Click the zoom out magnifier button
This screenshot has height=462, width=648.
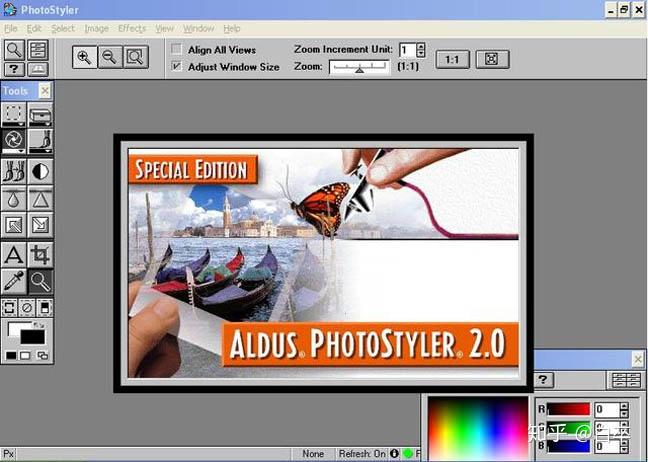tap(110, 57)
